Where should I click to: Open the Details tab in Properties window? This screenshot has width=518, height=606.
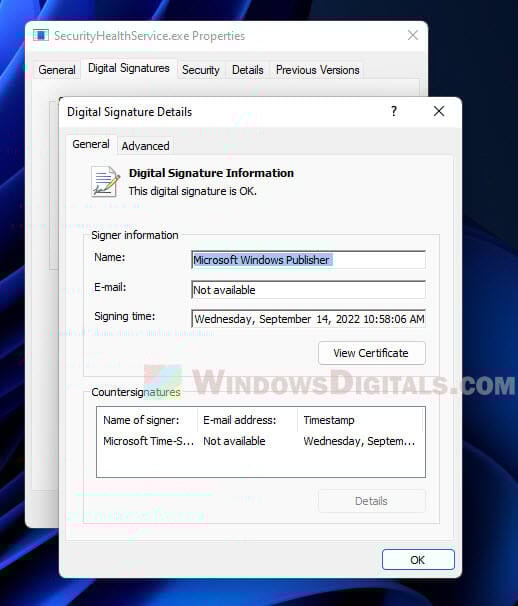point(247,70)
